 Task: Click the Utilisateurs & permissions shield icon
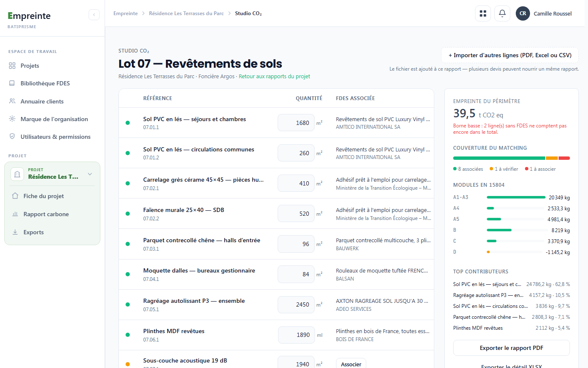(12, 137)
